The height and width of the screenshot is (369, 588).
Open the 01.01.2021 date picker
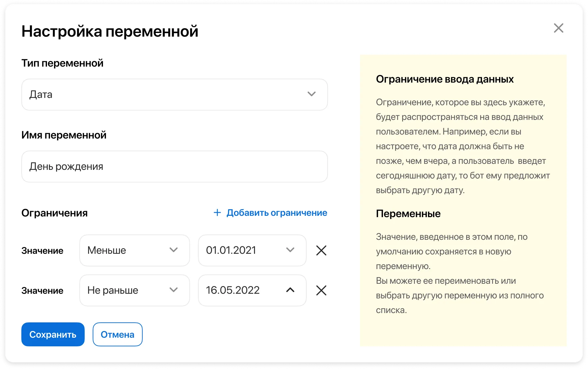252,250
